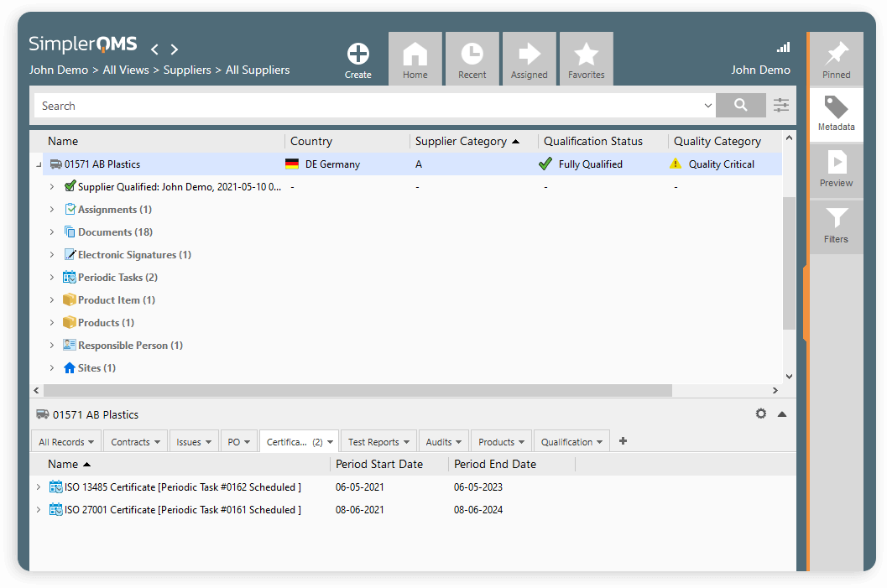Click the Create plus icon

[358, 55]
